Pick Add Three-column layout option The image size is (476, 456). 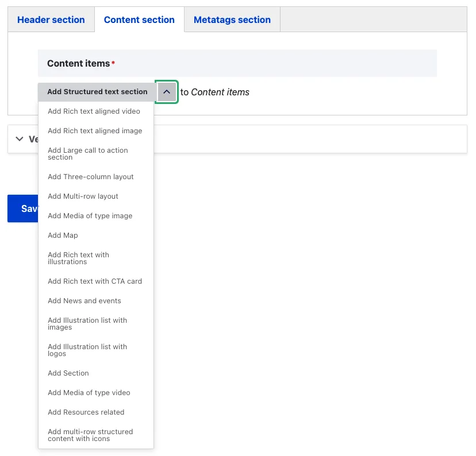click(x=91, y=177)
